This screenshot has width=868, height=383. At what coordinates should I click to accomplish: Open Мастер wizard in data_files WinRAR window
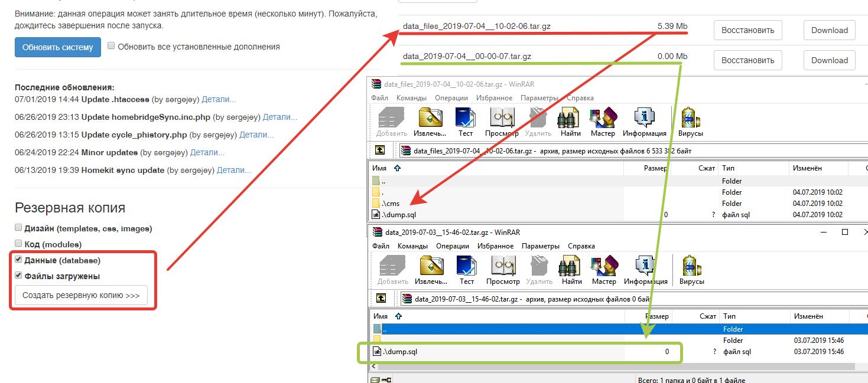tap(603, 122)
